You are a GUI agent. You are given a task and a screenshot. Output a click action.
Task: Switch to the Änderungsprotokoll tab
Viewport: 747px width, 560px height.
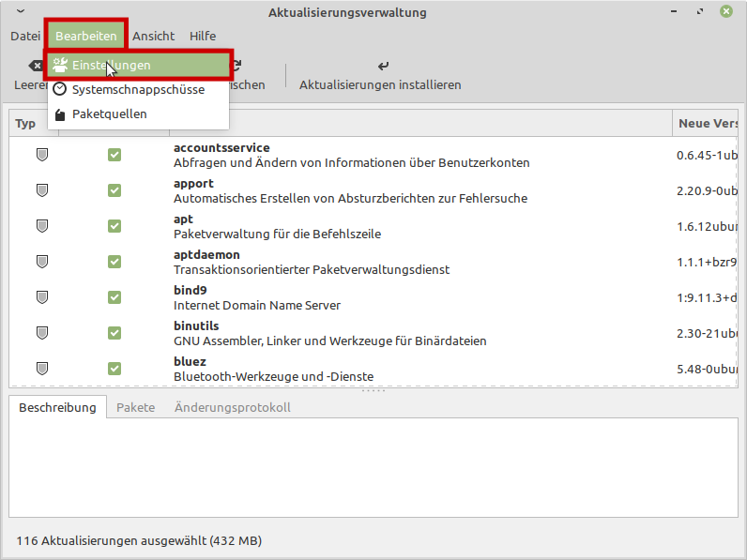[232, 408]
